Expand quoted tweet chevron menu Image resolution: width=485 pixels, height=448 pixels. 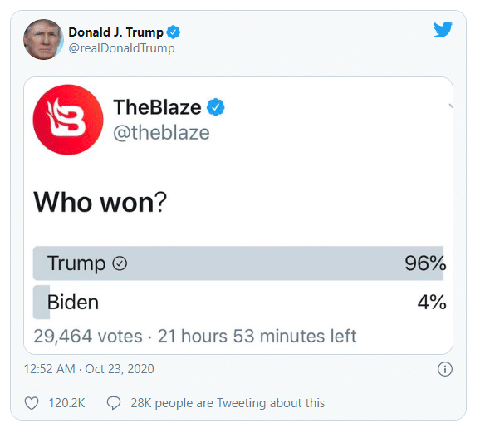pos(450,106)
